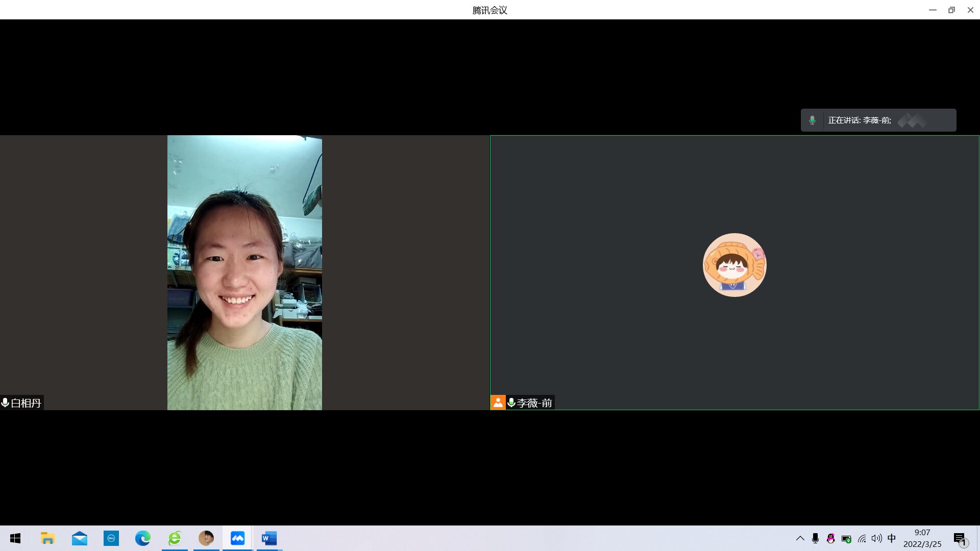Open the QQ penguin tray icon

point(830,539)
